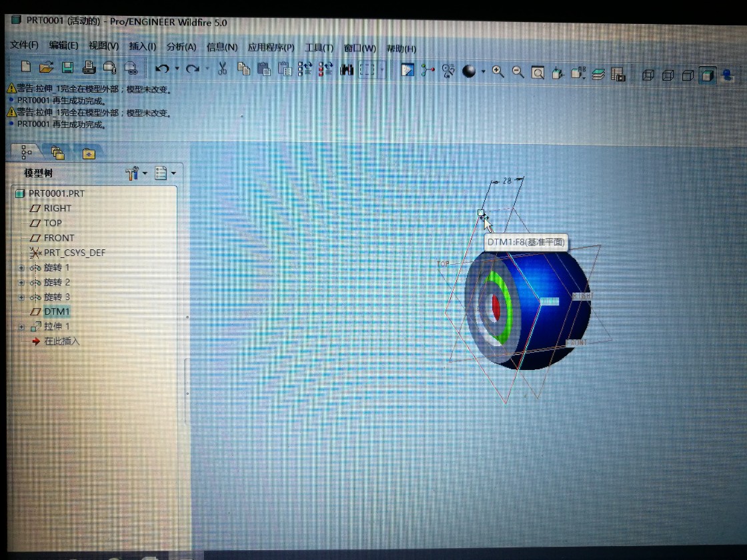
Task: Select DTM1 in the model tree
Action: [57, 311]
